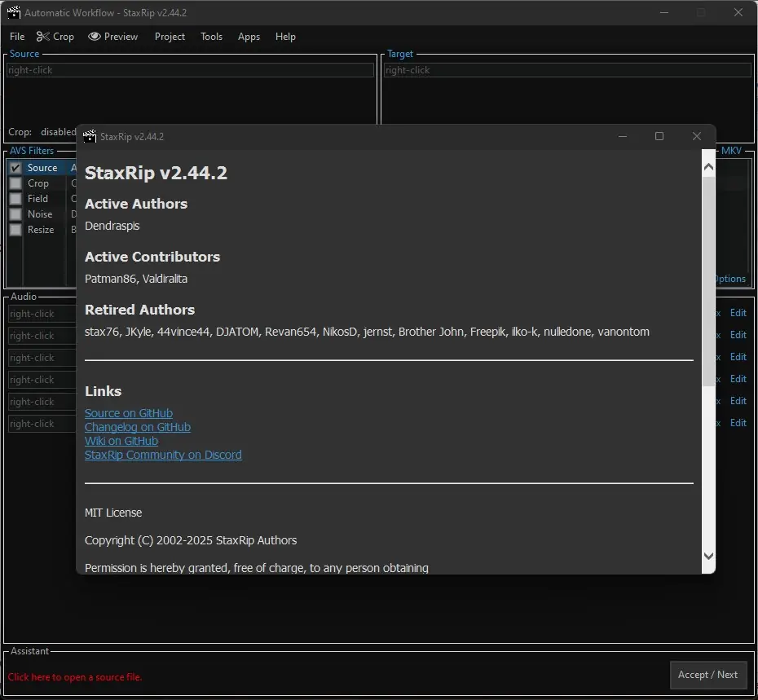Click the sixth audio right-click input field
The image size is (758, 700).
(42, 424)
